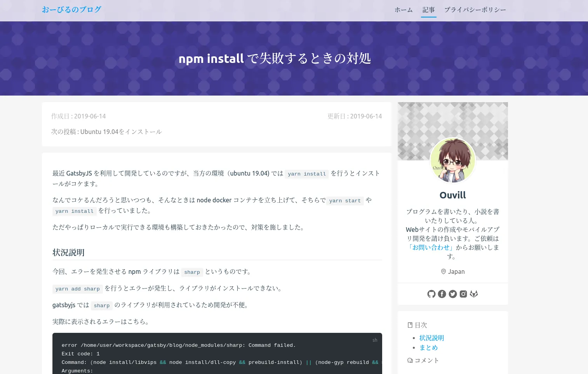Click the sh language label on code block
The image size is (588, 374).
coord(375,340)
